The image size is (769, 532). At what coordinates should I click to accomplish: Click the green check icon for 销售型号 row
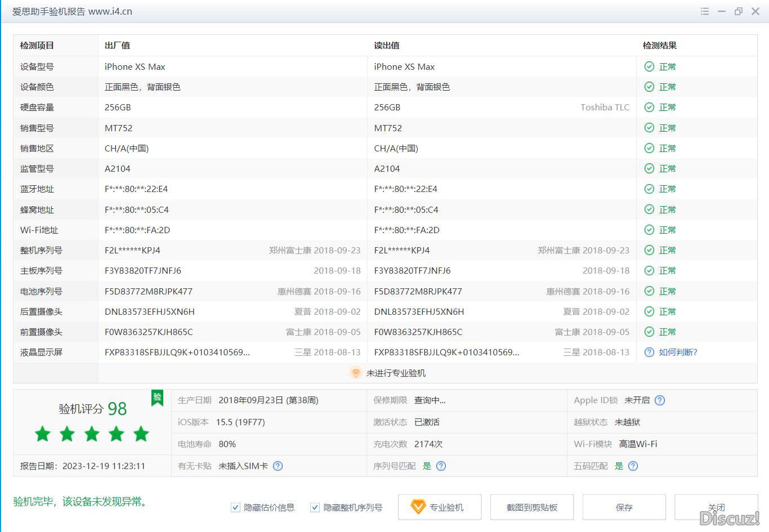[x=649, y=128]
